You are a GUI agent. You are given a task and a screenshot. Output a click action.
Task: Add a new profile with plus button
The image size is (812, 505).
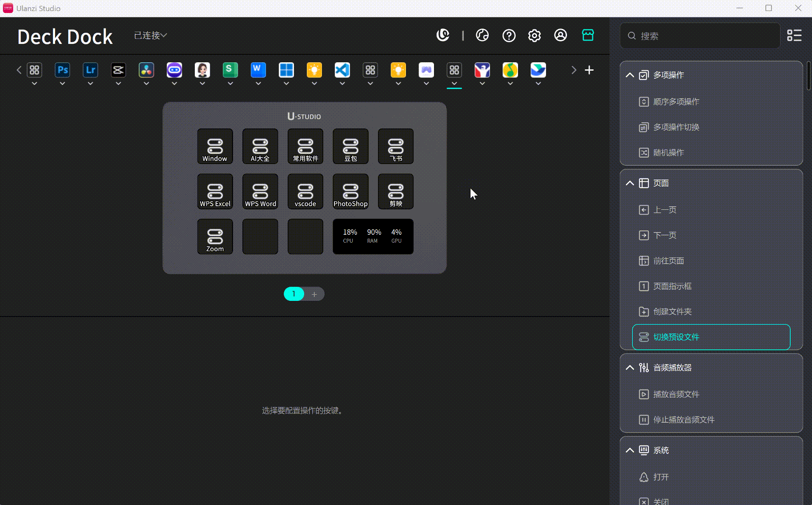pos(589,70)
